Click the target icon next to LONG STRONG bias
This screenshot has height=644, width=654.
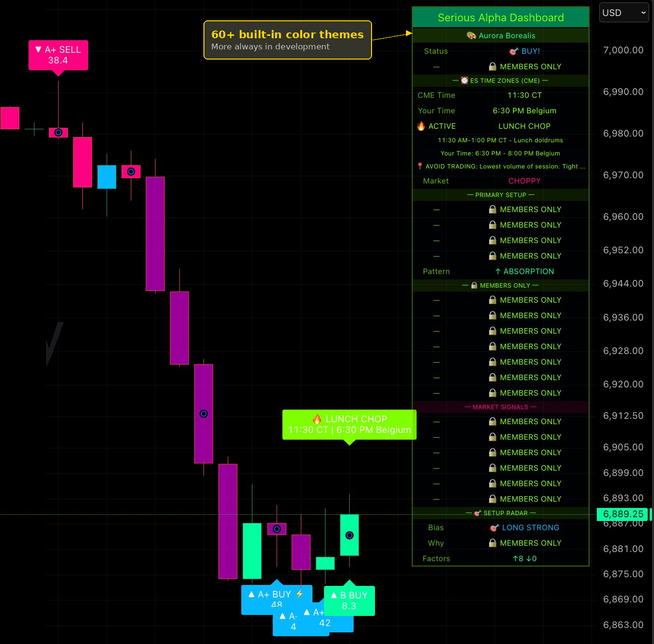coord(495,527)
